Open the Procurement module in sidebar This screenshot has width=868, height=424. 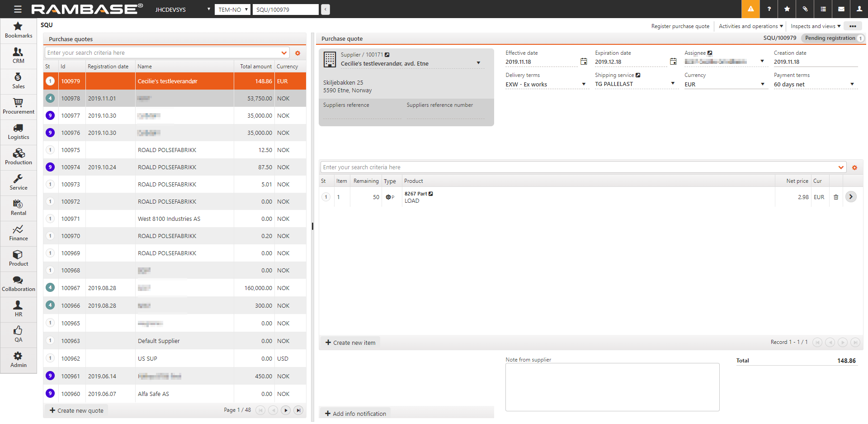click(18, 106)
